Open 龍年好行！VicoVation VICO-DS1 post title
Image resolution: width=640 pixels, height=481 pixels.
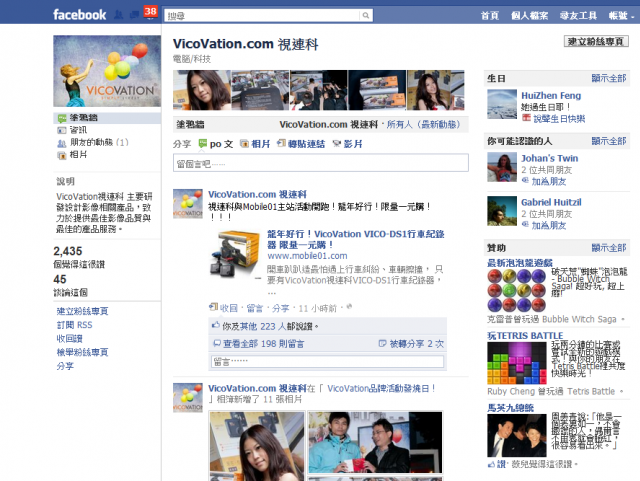point(356,239)
